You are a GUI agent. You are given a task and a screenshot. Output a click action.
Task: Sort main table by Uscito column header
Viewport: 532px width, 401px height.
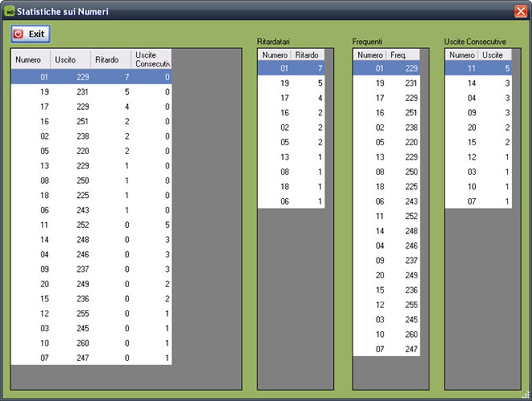point(70,60)
